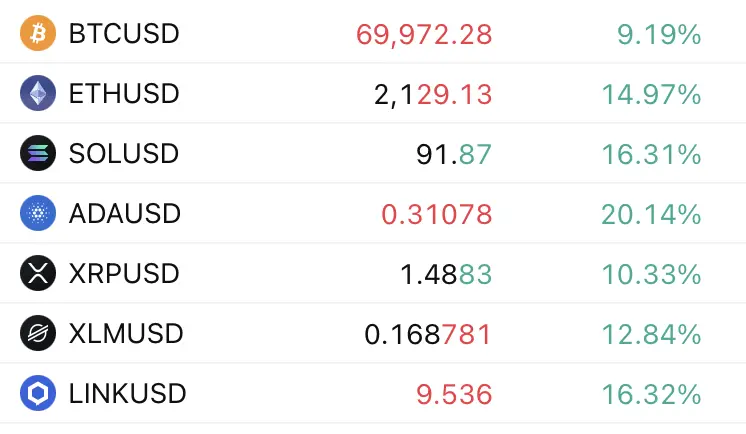The width and height of the screenshot is (746, 434).
Task: Select the SOLUSD watchlist row
Action: [x=373, y=153]
